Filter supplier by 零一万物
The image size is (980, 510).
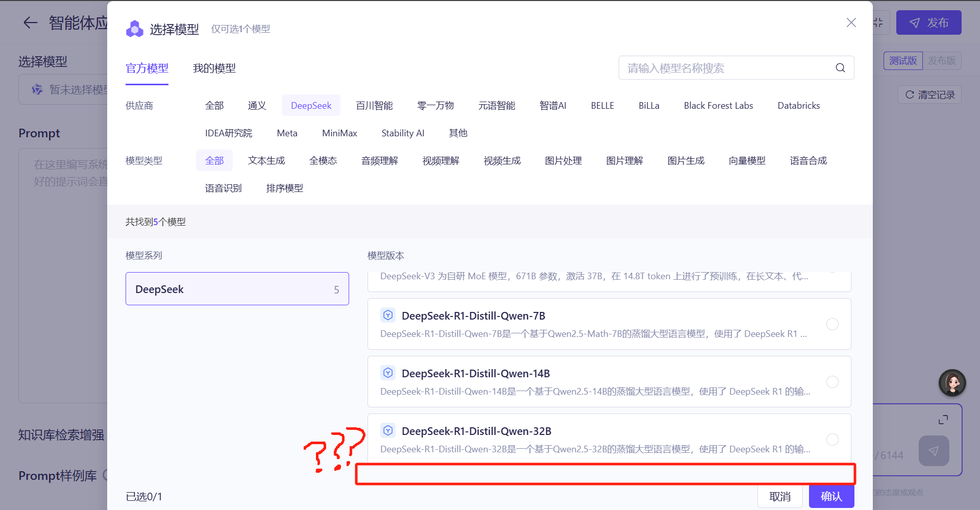pos(435,106)
